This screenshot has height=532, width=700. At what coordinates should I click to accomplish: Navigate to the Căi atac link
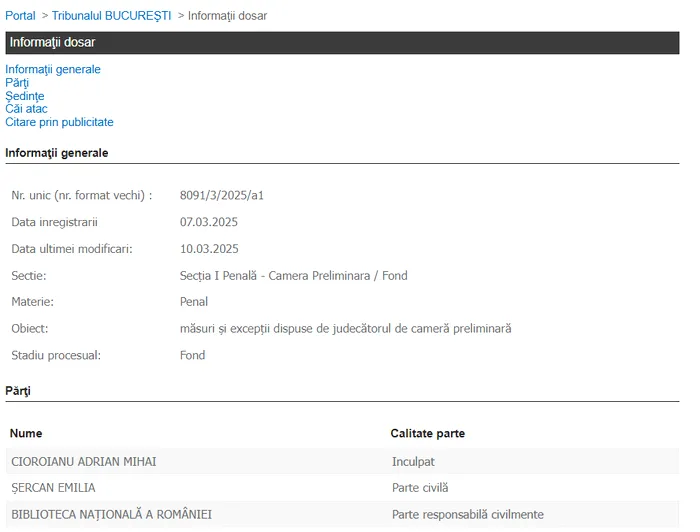coord(26,109)
